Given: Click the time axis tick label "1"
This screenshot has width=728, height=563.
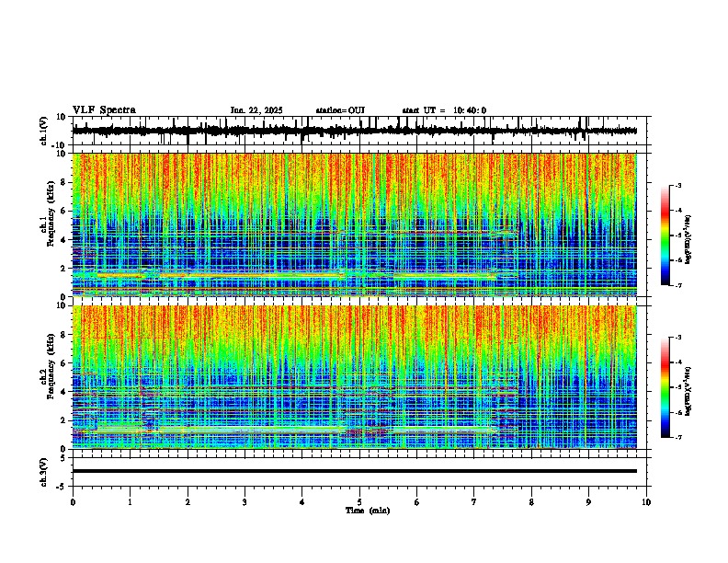Looking at the screenshot, I should point(130,502).
